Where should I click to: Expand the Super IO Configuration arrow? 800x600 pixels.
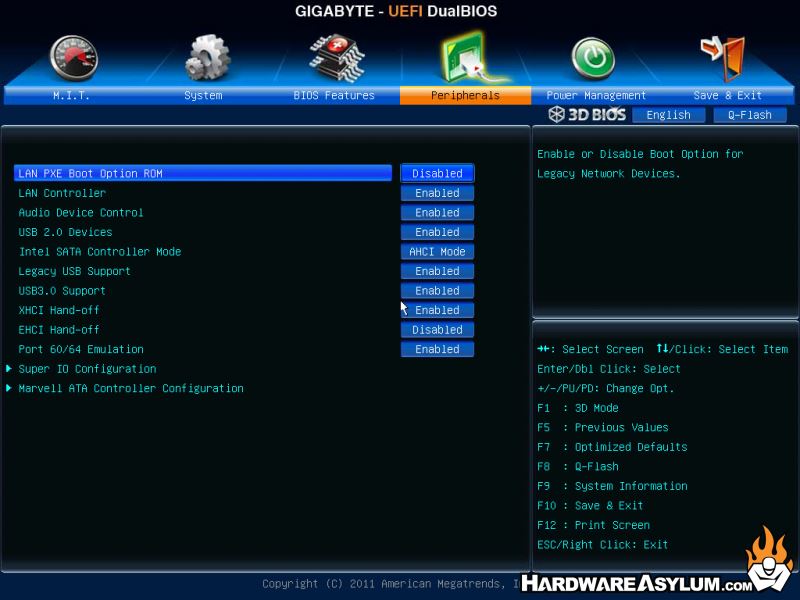point(9,368)
